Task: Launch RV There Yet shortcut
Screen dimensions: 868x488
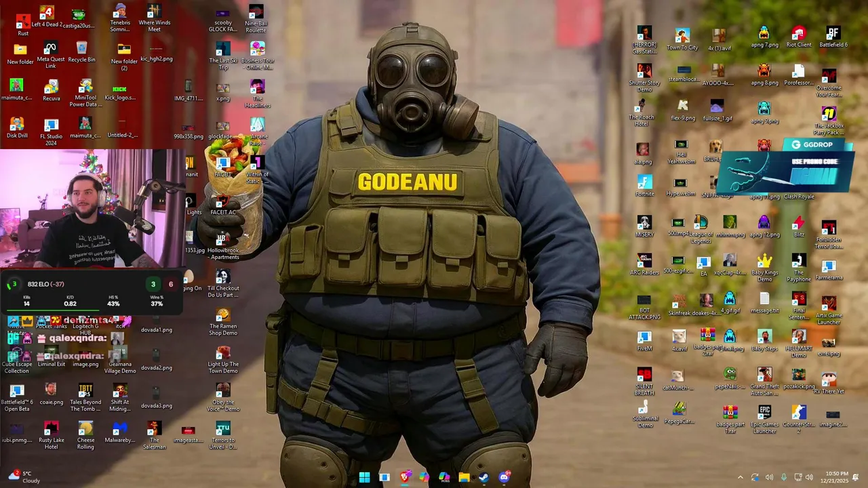Action: coord(829,382)
